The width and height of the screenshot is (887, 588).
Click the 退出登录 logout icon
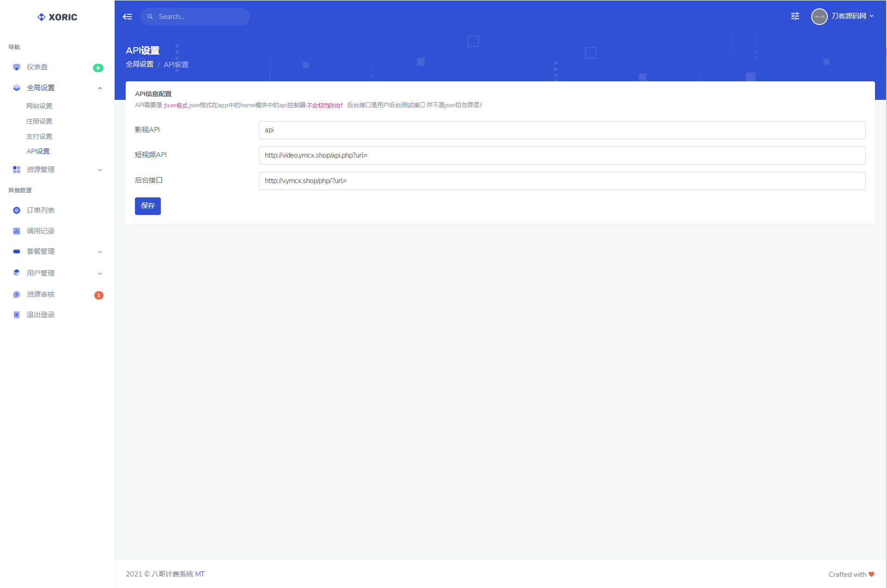coord(17,315)
